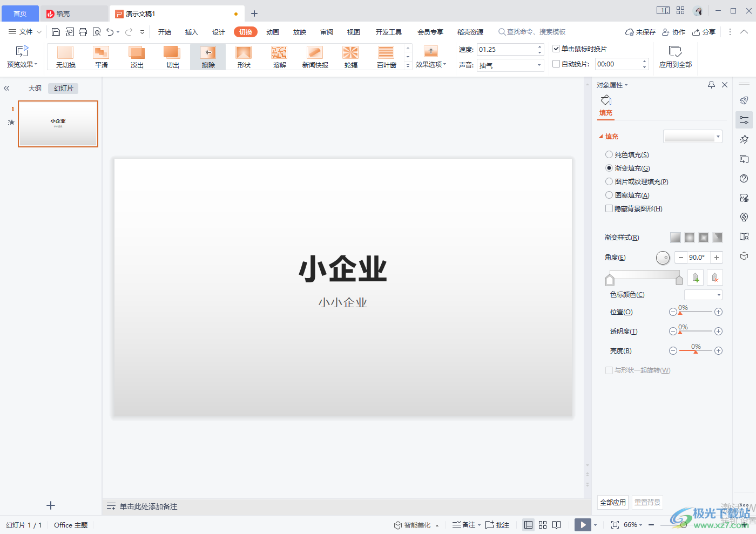Screen dimensions: 756x534
Task: Open the 设计 ribbon tab
Action: 219,32
